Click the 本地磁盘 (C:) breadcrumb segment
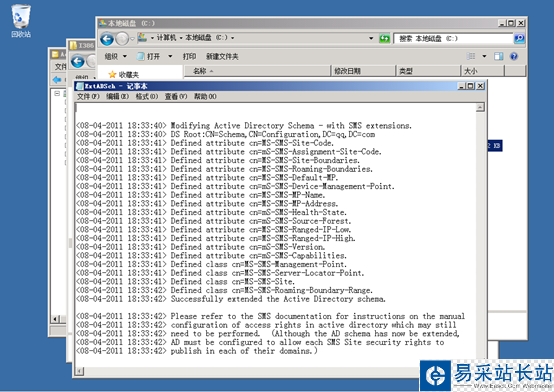Screen dimensions: 554x392 pos(206,37)
